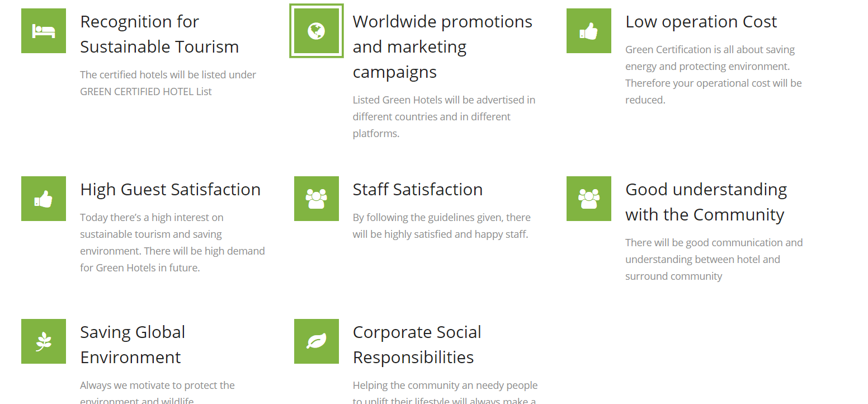Select the Saving Global Environment heading

(133, 345)
